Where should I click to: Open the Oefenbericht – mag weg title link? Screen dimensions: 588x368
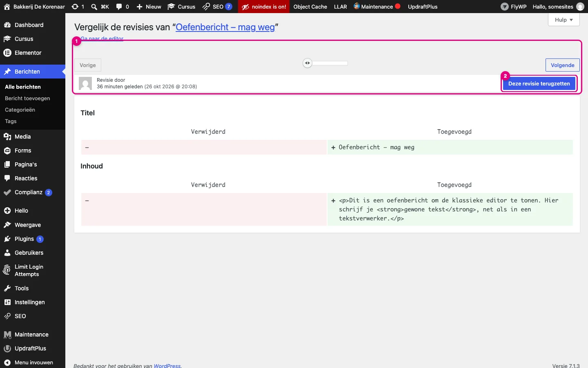pyautogui.click(x=225, y=27)
